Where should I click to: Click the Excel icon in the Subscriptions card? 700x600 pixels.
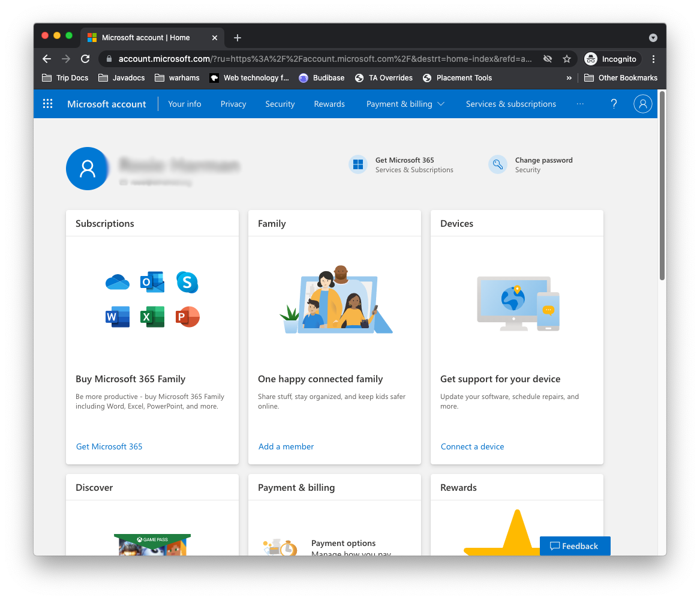click(x=152, y=317)
